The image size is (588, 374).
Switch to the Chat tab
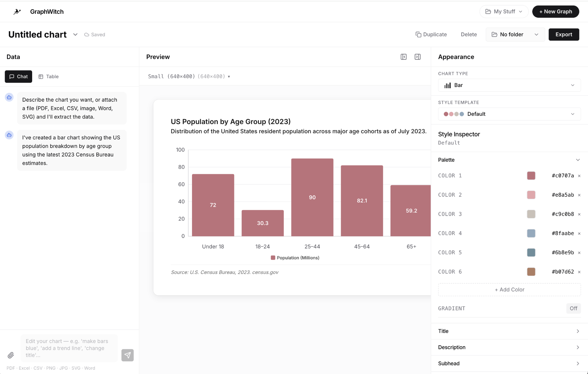coord(18,77)
